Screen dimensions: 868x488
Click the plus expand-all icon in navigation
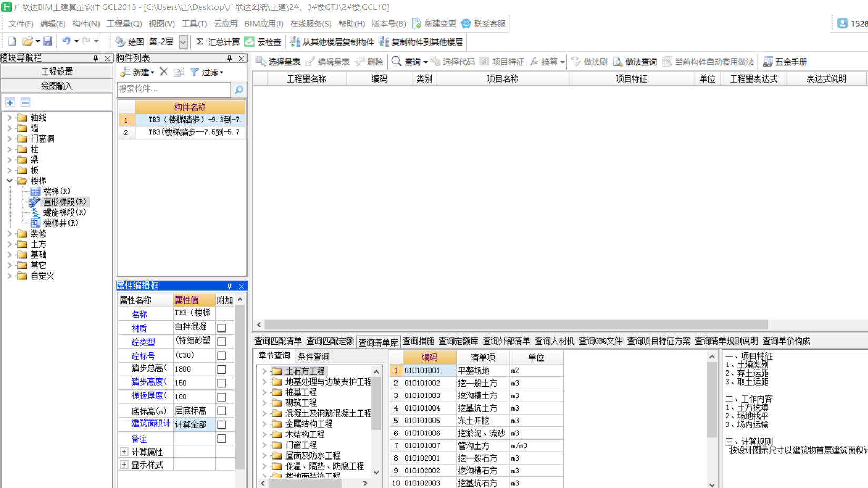10,102
